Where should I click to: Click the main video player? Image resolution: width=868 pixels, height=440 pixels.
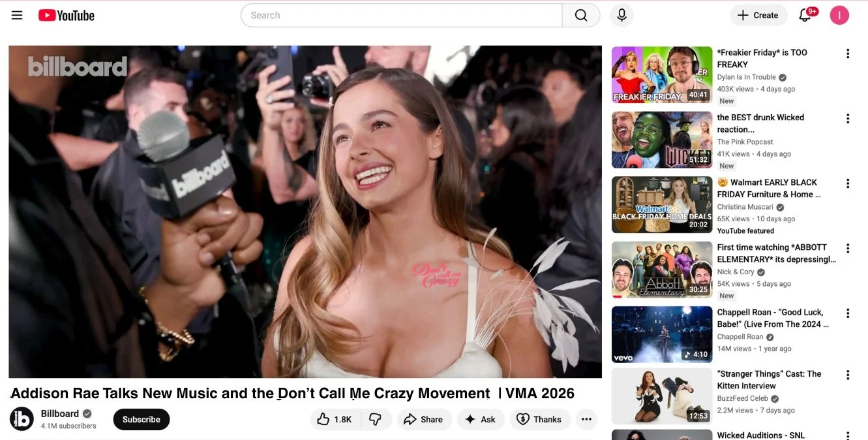pos(305,212)
